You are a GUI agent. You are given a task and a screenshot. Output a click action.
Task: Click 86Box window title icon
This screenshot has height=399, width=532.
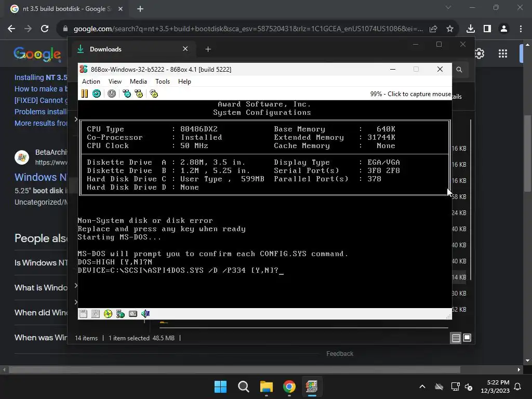click(84, 69)
